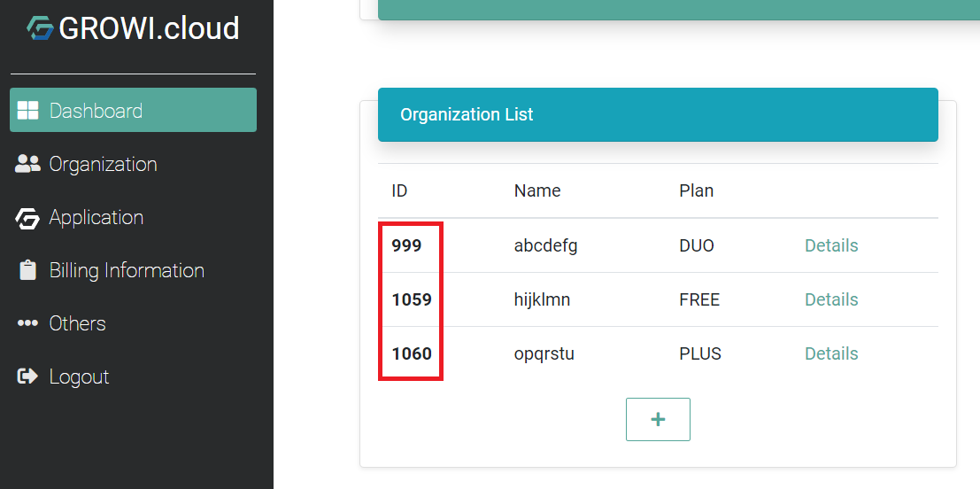The image size is (980, 489).
Task: Click the Dashboard grid icon
Action: pyautogui.click(x=27, y=110)
